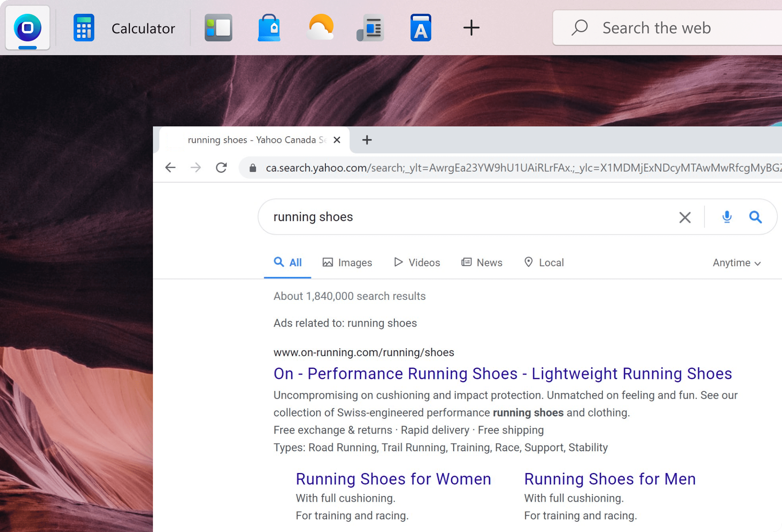Click the Calculator app icon

click(84, 28)
